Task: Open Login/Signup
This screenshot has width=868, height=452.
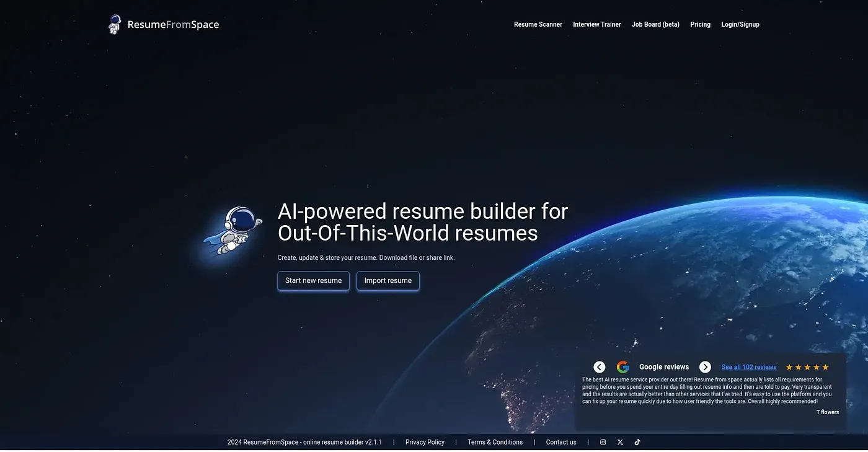Action: click(740, 25)
